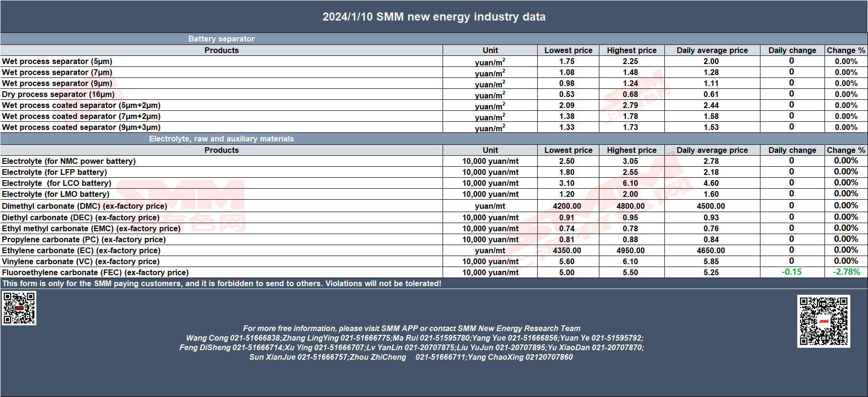Click the small QR code at bottom left

tap(19, 308)
